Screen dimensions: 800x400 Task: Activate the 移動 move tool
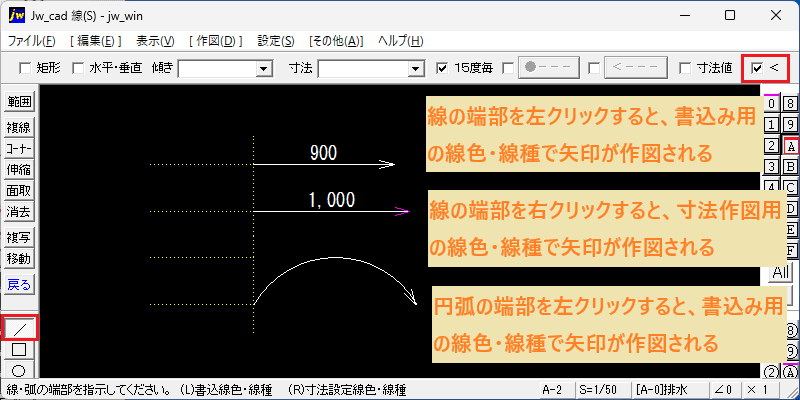tap(19, 259)
